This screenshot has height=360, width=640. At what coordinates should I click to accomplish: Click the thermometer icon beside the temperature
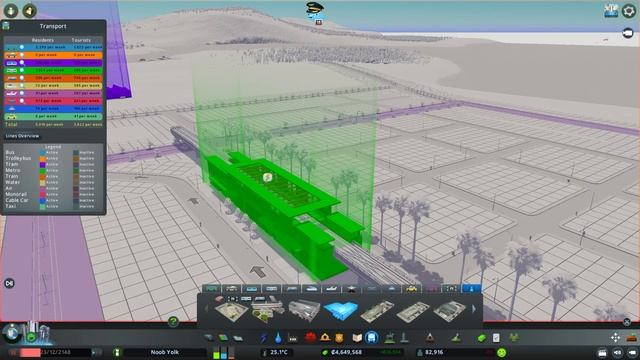pos(264,352)
